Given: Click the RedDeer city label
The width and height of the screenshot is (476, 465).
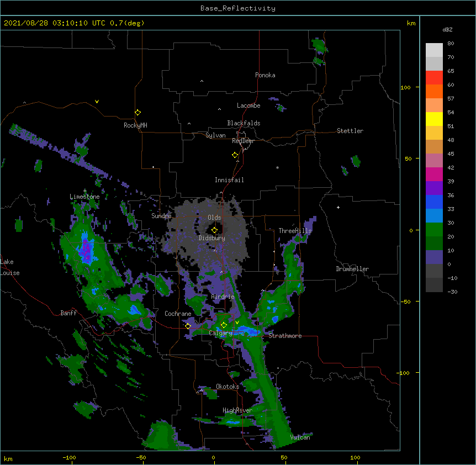Looking at the screenshot, I should [243, 141].
